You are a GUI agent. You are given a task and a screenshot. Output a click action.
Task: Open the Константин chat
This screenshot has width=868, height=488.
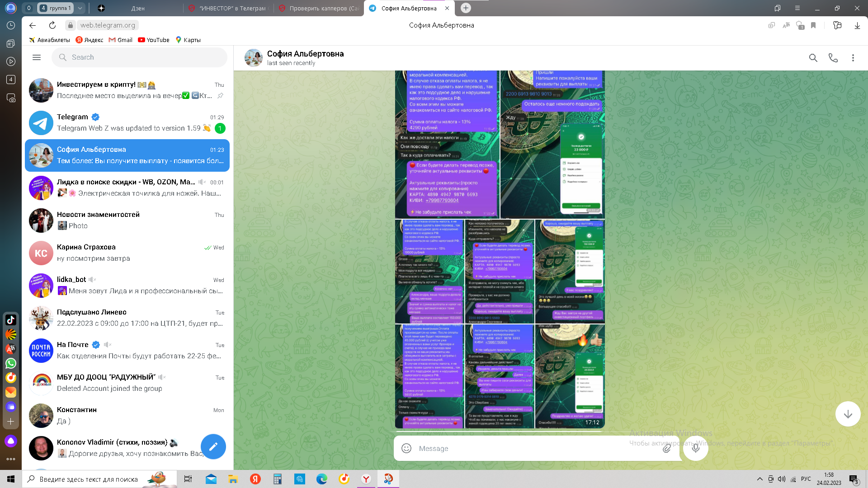tap(127, 416)
